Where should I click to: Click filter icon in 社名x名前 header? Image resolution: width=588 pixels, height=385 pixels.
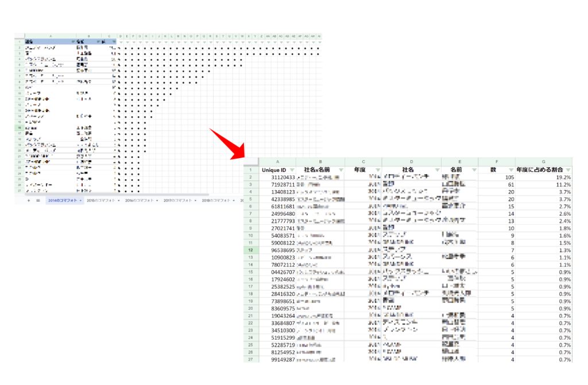point(341,170)
